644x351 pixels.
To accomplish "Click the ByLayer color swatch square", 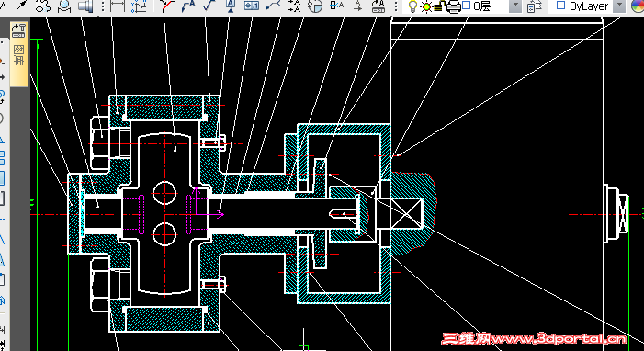I will coord(560,6).
